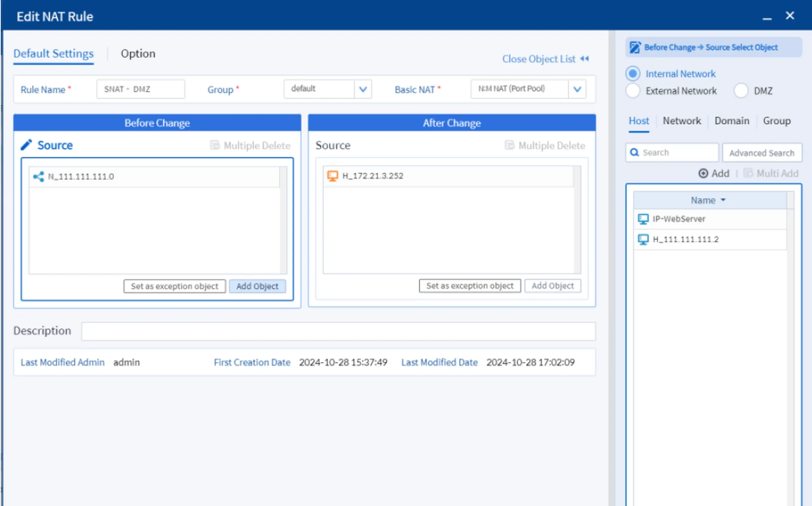Select the Internal Network radio button
812x506 pixels.
[632, 74]
